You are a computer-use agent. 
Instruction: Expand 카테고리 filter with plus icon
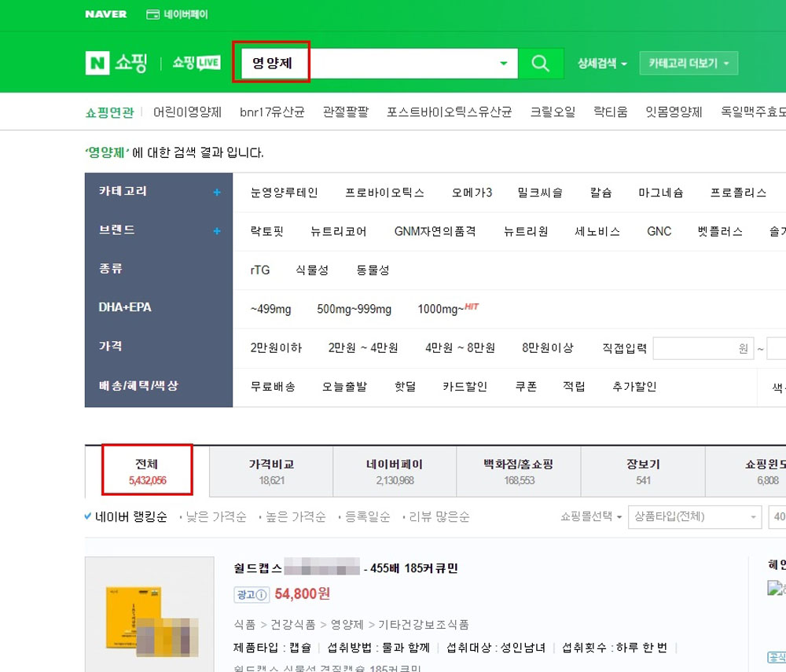pyautogui.click(x=217, y=192)
